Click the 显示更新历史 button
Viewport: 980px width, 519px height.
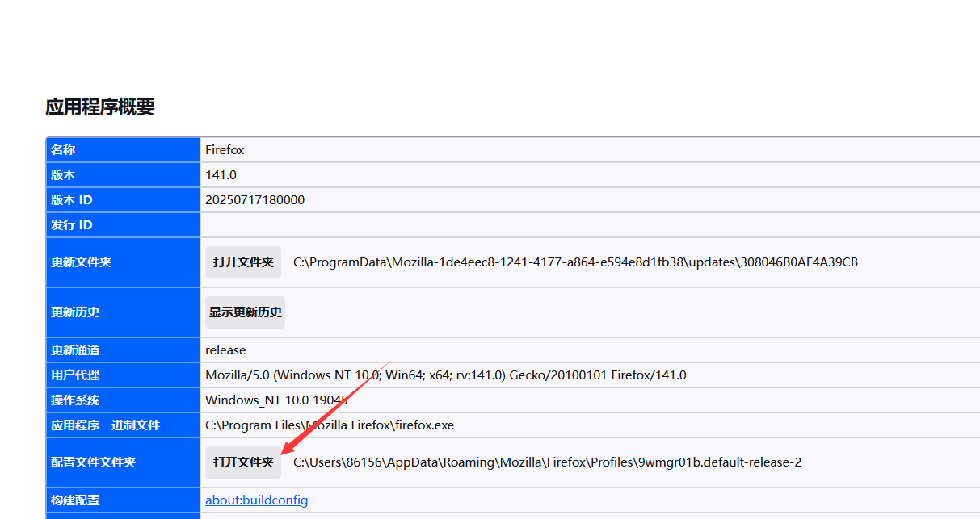(245, 312)
